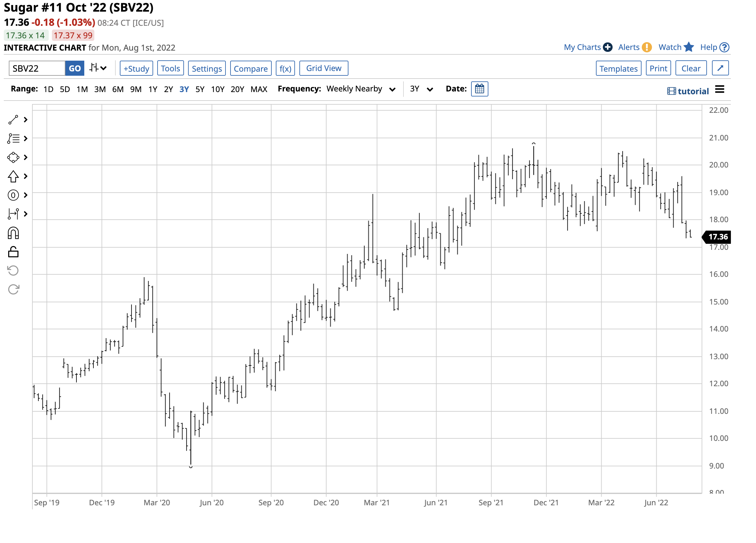Click the redo arrow icon
Screen dimensions: 756x543
(x=13, y=289)
